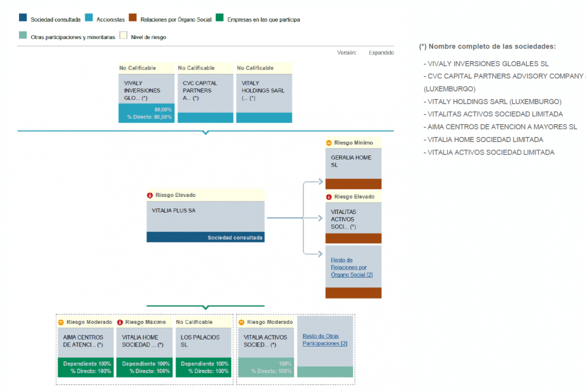The width and height of the screenshot is (586, 392).
Task: Click the Riesgo Elevado icon above VITALITAS ACTIVOS
Action: [x=328, y=197]
